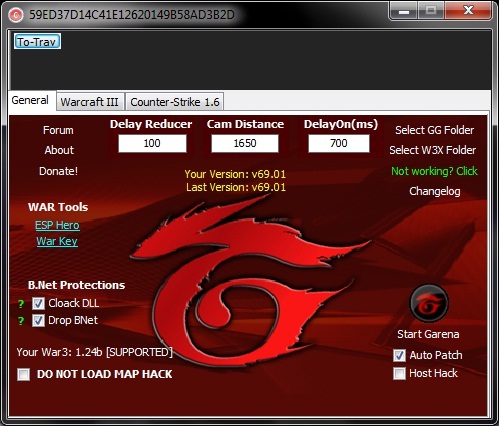Open the Counter-Strike 1.6 tab

coord(175,102)
